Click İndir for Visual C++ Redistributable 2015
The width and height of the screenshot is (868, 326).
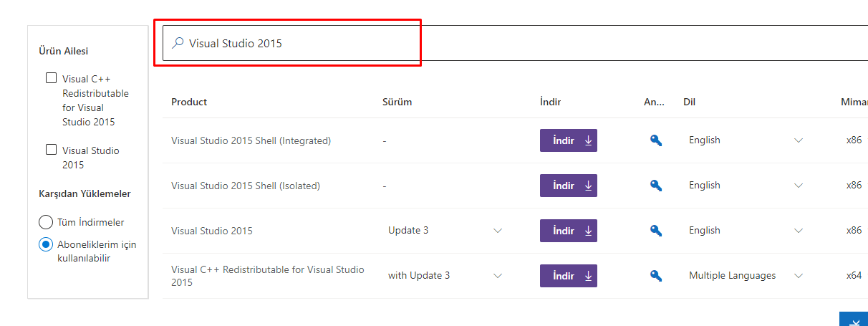(x=568, y=276)
